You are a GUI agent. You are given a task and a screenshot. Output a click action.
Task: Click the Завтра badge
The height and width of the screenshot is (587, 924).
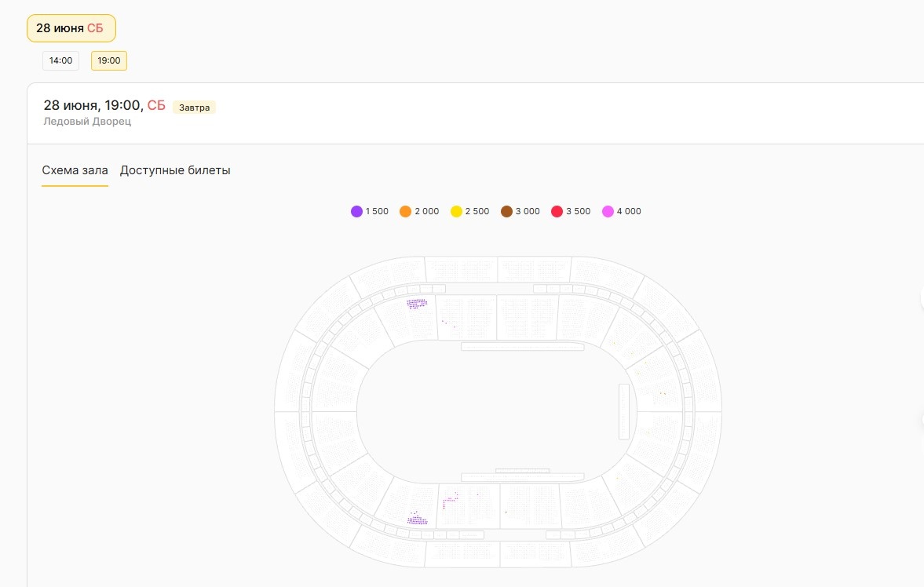(194, 108)
